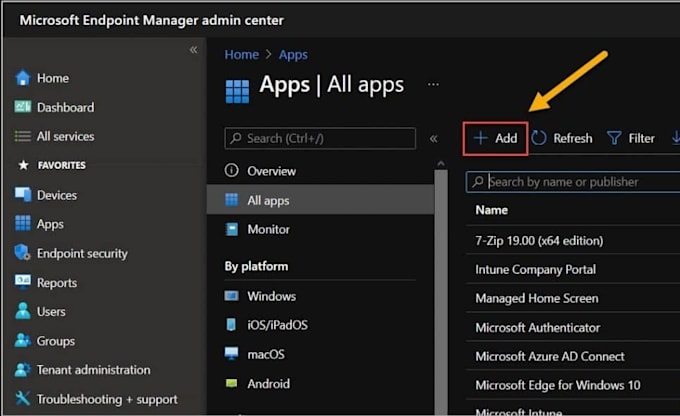The image size is (680, 416).
Task: Click the Favorites star icon
Action: [23, 165]
